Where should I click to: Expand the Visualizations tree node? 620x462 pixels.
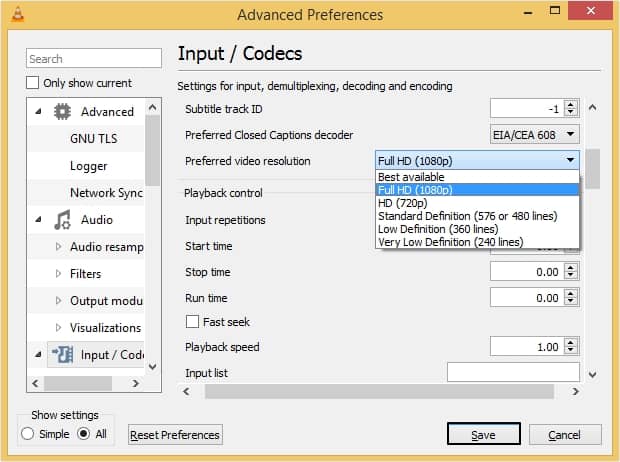[x=59, y=328]
